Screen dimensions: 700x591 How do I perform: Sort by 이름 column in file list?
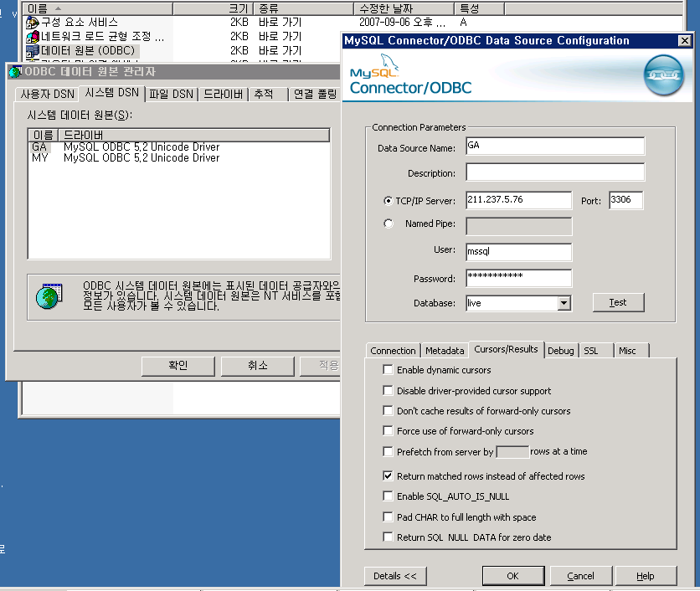click(x=98, y=8)
